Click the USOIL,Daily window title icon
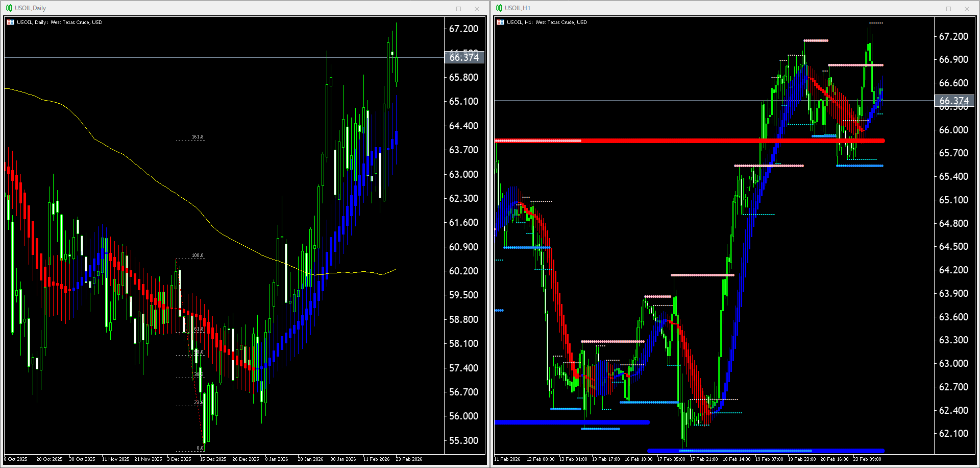The height and width of the screenshot is (468, 980). (9, 8)
